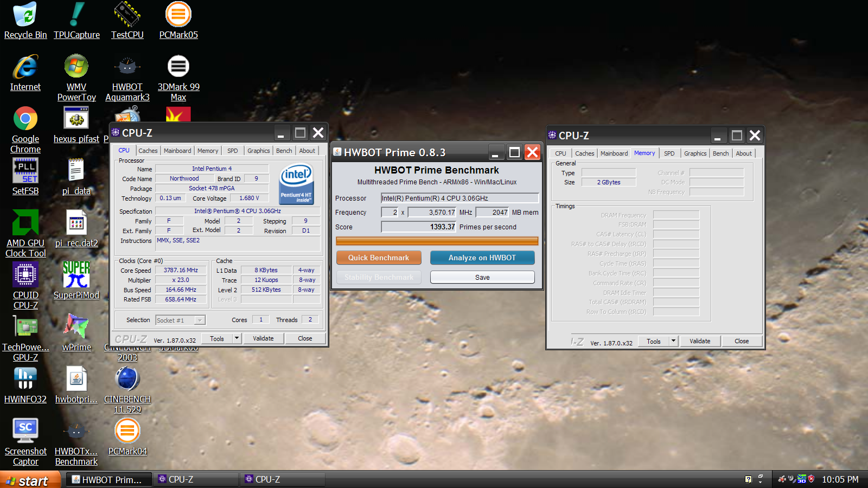This screenshot has width=868, height=488.
Task: Switch to Graphics tab in right CPU-Z
Action: (x=695, y=153)
